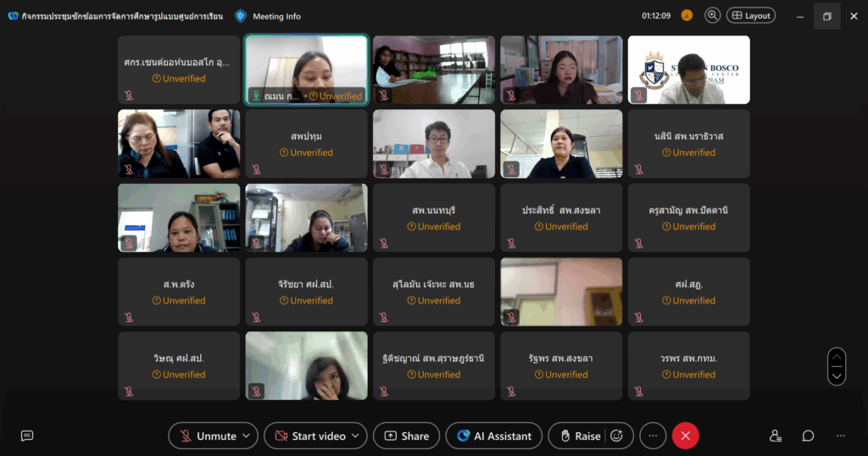This screenshot has width=868, height=456.
Task: Click the Share button
Action: (406, 436)
